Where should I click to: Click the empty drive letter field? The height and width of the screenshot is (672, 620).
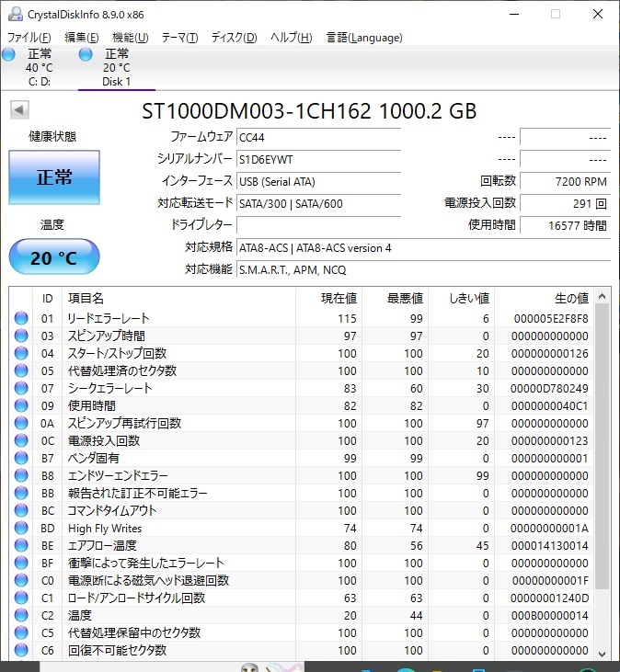(318, 225)
